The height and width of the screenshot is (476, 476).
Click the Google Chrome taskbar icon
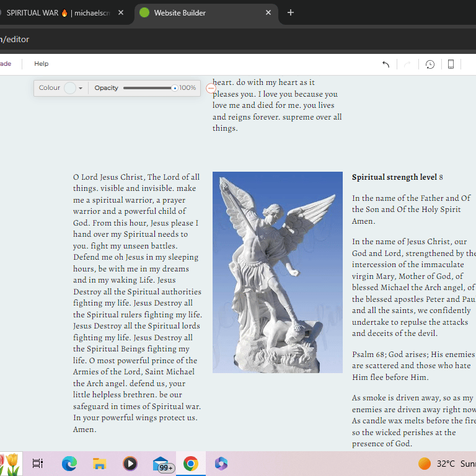[191, 464]
